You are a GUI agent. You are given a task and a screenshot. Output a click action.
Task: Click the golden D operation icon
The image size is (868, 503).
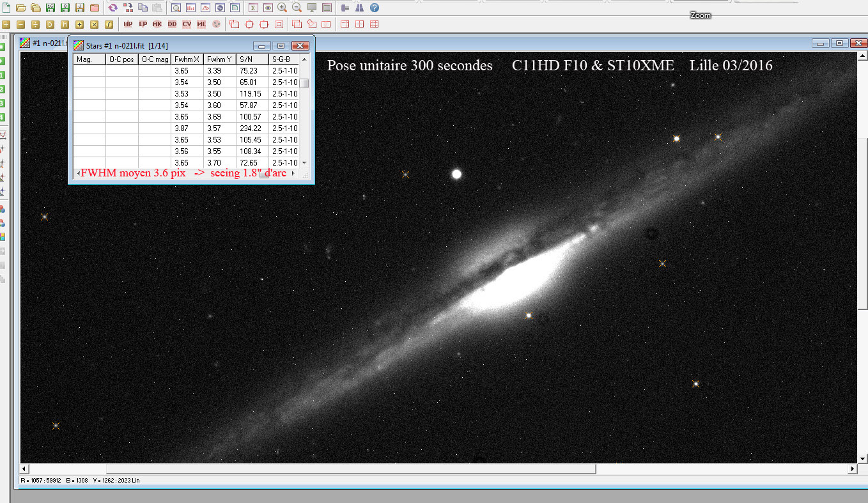click(x=50, y=24)
